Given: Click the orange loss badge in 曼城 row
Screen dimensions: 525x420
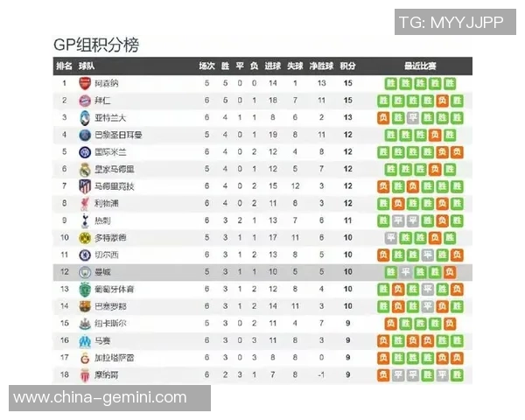Looking at the screenshot, I should [x=449, y=272].
